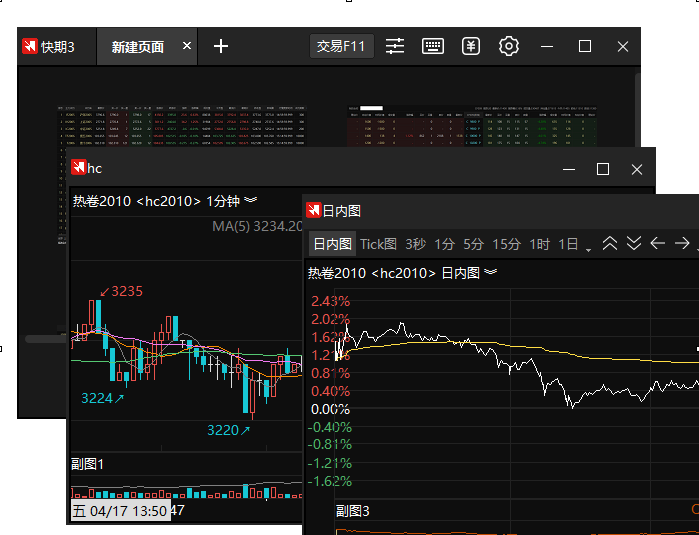Screen dimensions: 699x535
Task: Click the 0.00% axis label
Action: coord(330,409)
